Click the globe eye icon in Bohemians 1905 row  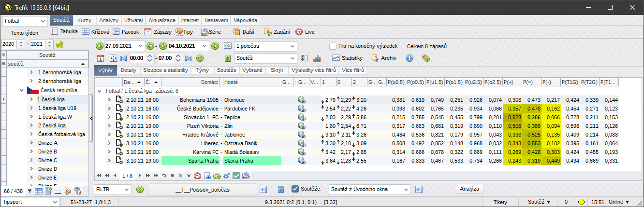tap(302, 100)
